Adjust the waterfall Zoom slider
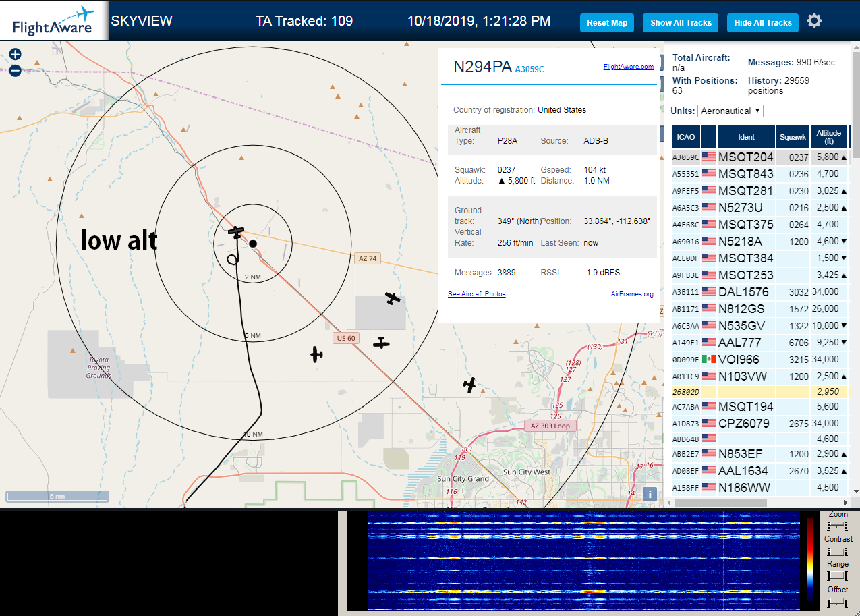The image size is (860, 616). pyautogui.click(x=837, y=525)
